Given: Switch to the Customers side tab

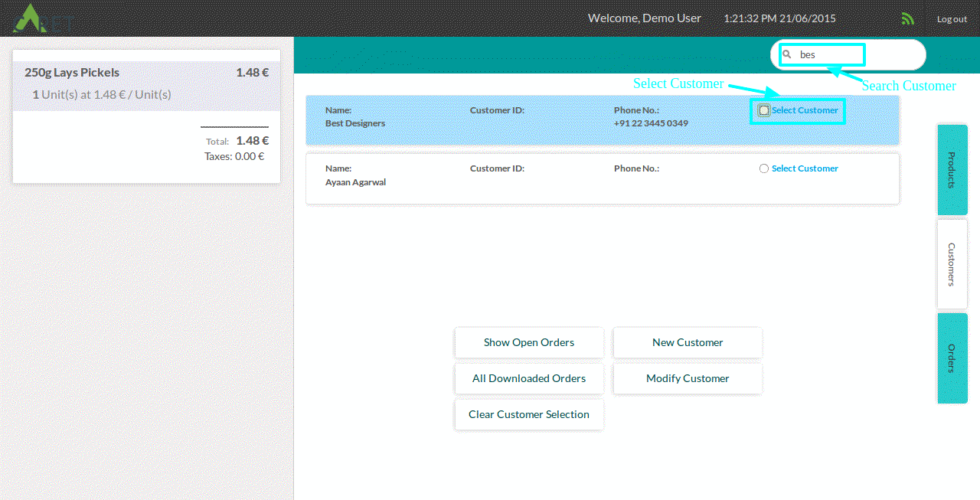Looking at the screenshot, I should (x=952, y=264).
